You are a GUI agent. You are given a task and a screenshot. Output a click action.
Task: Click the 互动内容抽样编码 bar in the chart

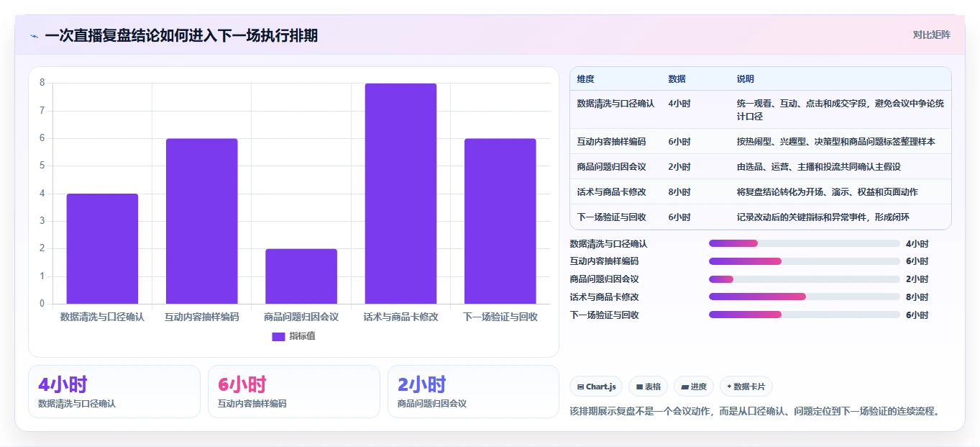pos(201,221)
